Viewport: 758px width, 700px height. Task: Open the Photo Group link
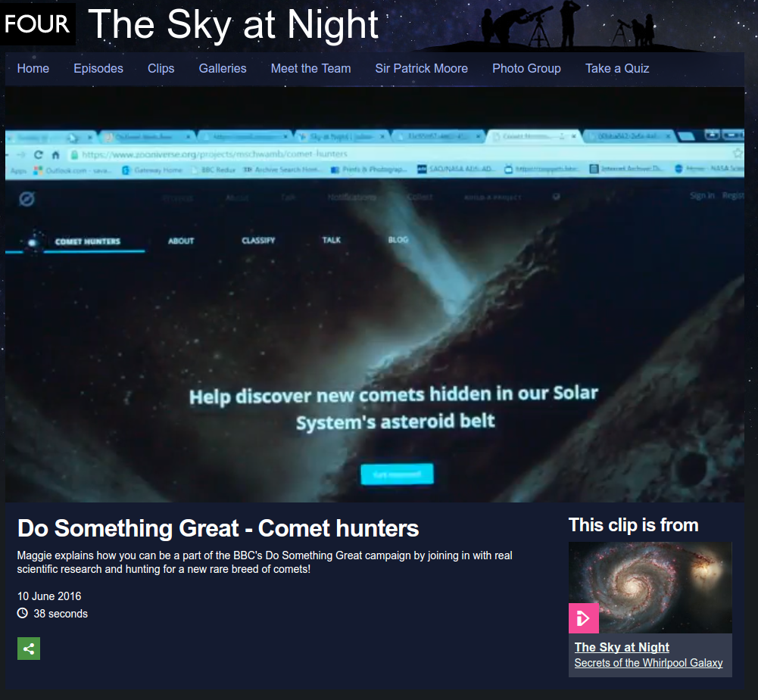(526, 69)
